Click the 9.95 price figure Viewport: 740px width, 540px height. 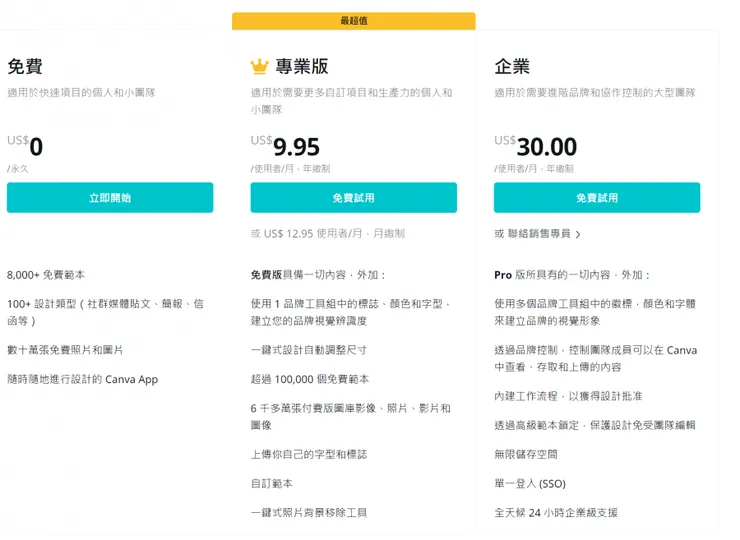[296, 147]
